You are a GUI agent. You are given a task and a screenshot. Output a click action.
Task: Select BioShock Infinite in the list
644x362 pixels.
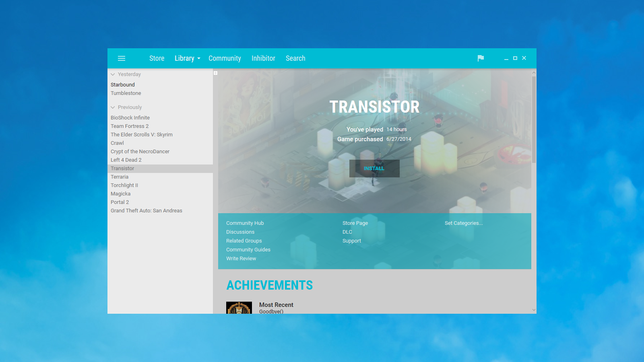coord(160,118)
